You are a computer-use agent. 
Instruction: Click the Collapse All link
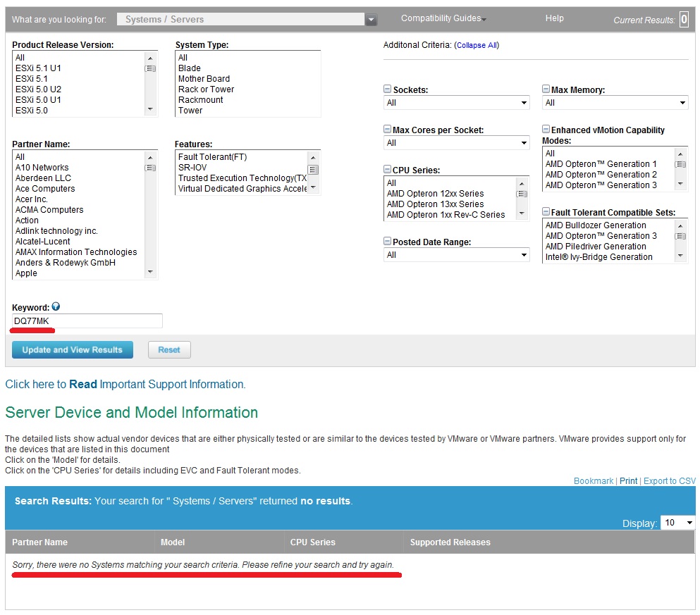[477, 45]
